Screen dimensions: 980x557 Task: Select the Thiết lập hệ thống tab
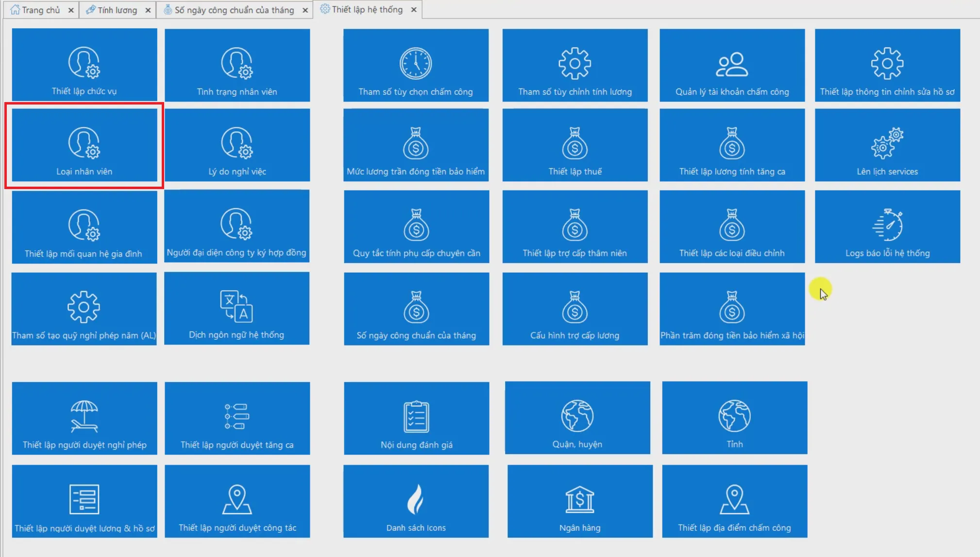pyautogui.click(x=367, y=9)
